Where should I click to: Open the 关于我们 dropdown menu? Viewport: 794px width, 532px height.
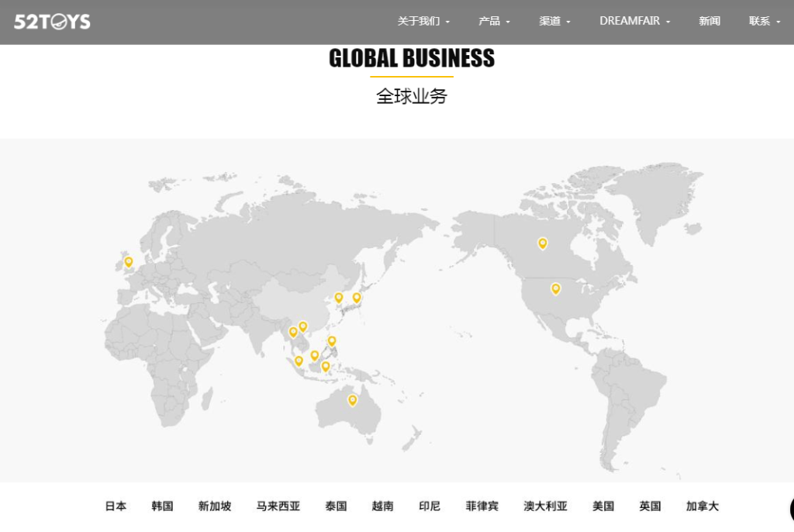coord(423,21)
